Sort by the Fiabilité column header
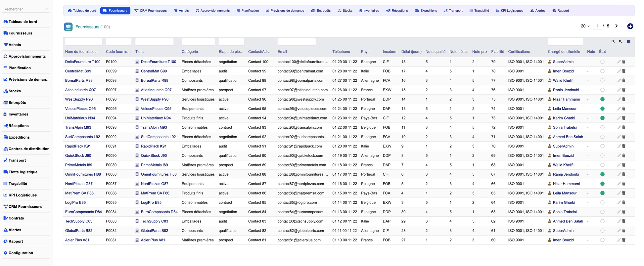The image size is (644, 266). pos(497,52)
